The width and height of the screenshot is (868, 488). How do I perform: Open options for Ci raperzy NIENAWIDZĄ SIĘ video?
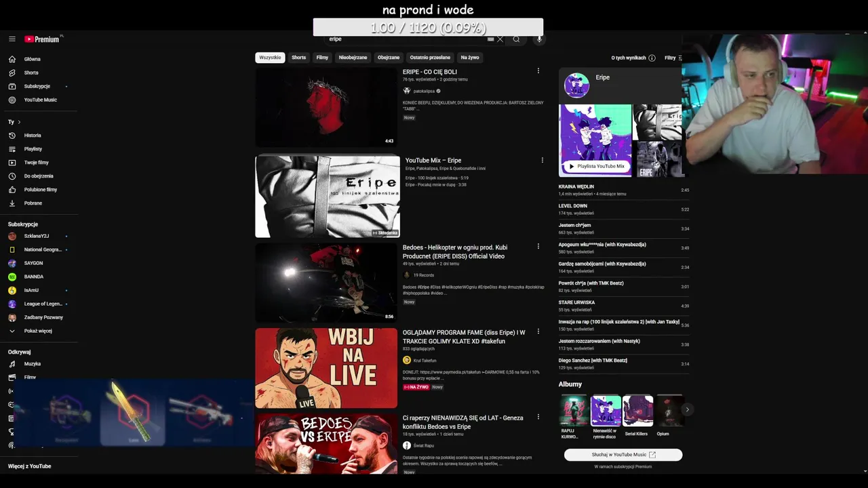(538, 418)
